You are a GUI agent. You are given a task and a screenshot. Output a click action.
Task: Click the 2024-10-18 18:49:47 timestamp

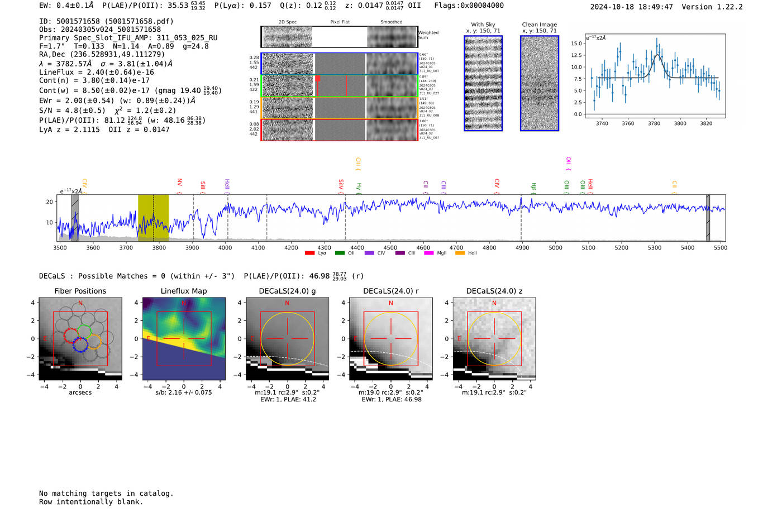coord(632,7)
